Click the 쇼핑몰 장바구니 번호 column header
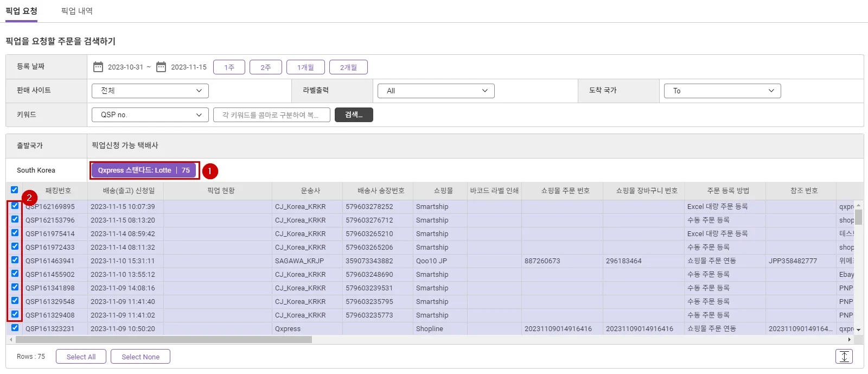Viewport: 868px width, 374px height. click(x=647, y=191)
